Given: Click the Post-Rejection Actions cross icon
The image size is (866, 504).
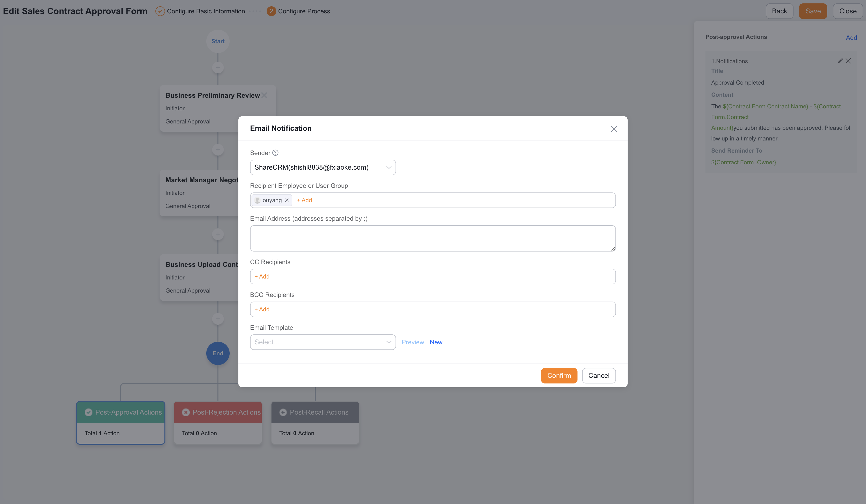Looking at the screenshot, I should pyautogui.click(x=186, y=412).
